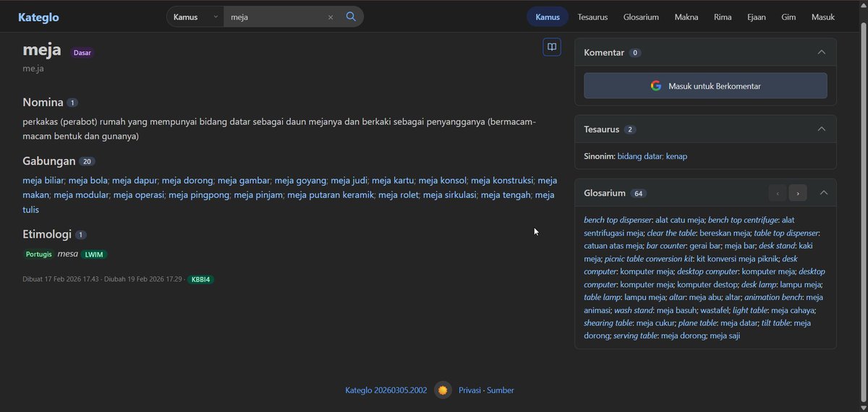
Task: Open the meja modular link
Action: 81,194
